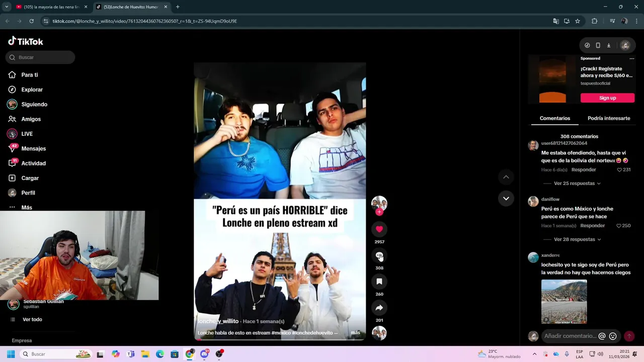Open the Windows Start menu

click(x=11, y=354)
